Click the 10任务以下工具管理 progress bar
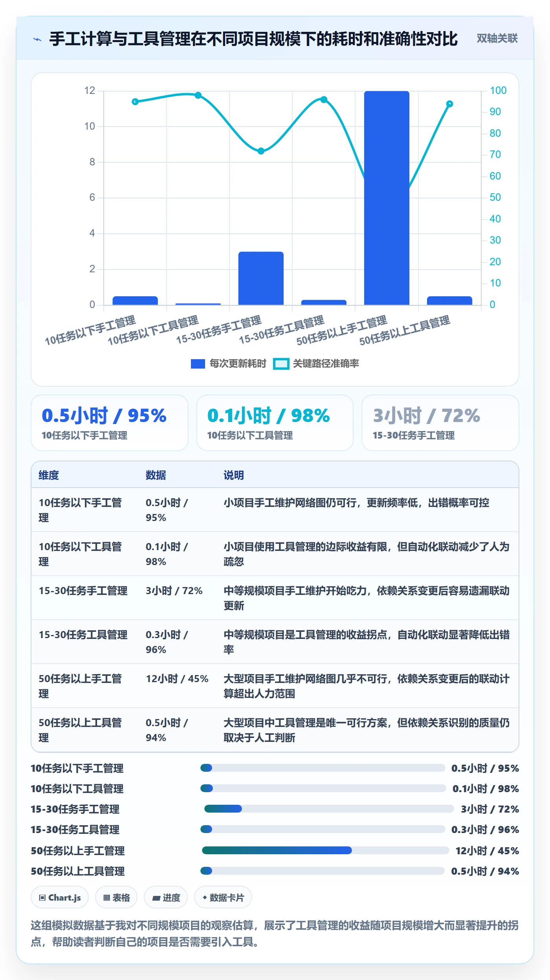 pos(323,788)
